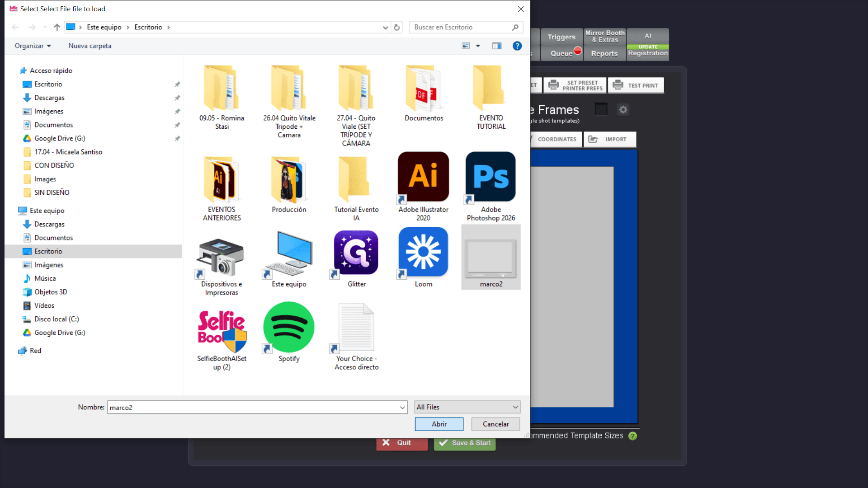This screenshot has height=488, width=868.
Task: Select the marco2 image thumbnail
Action: 491,258
